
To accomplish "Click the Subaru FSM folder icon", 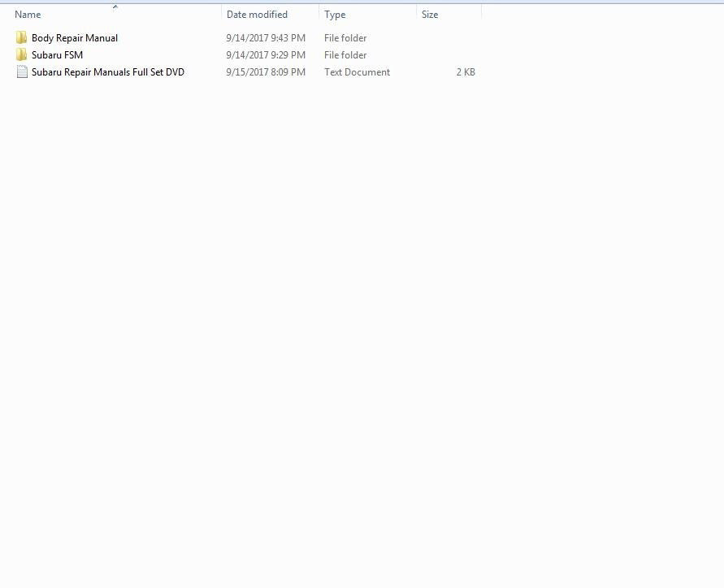I will tap(21, 55).
